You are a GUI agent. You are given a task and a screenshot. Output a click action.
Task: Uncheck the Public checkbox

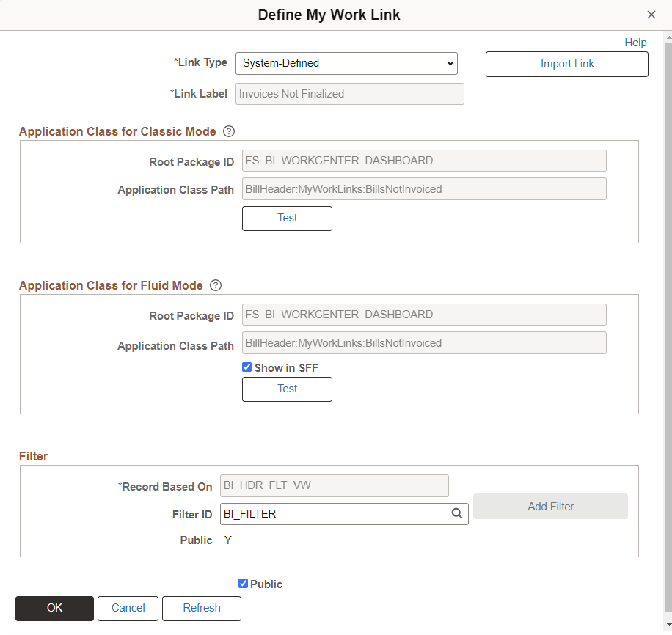pos(243,584)
